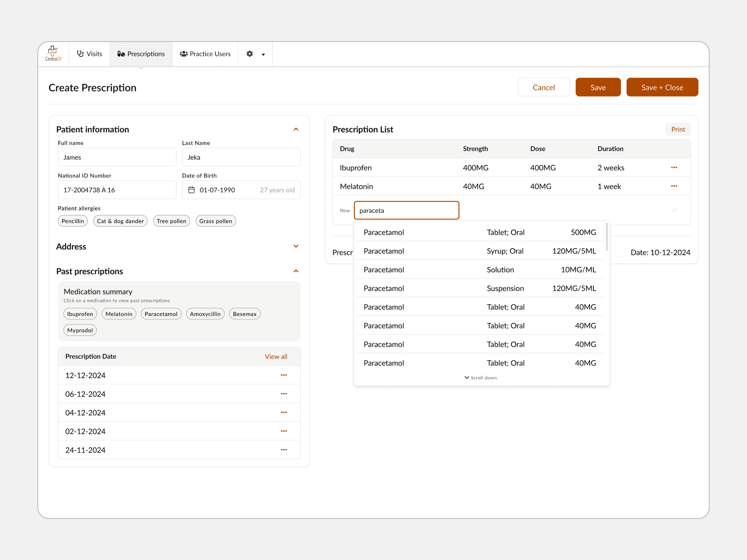This screenshot has height=560, width=747.
Task: Open the ellipsis menu on the Ibuprofen row
Action: 674,167
